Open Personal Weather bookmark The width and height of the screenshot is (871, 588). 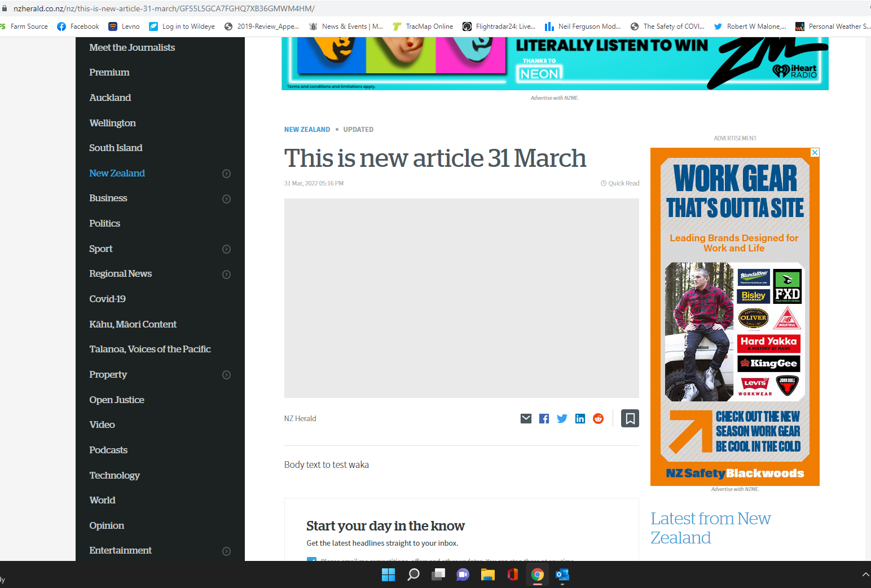coord(833,26)
